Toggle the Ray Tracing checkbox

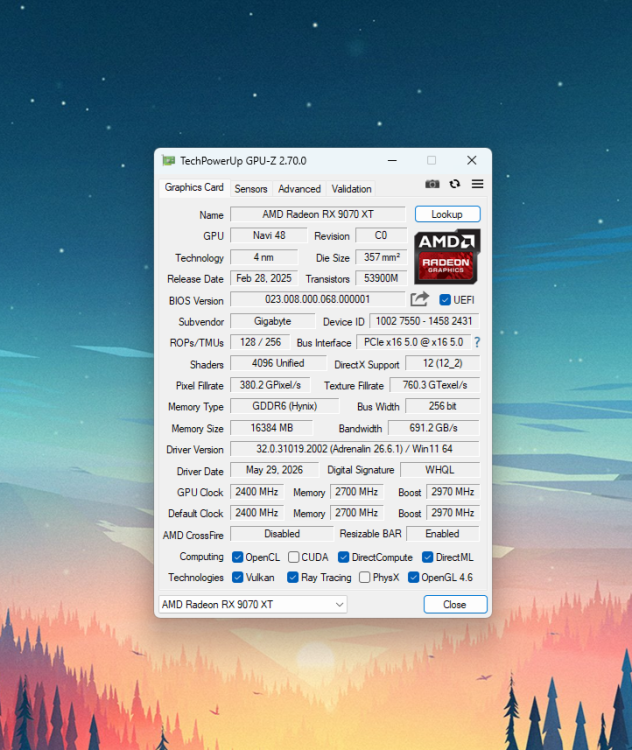tap(293, 577)
